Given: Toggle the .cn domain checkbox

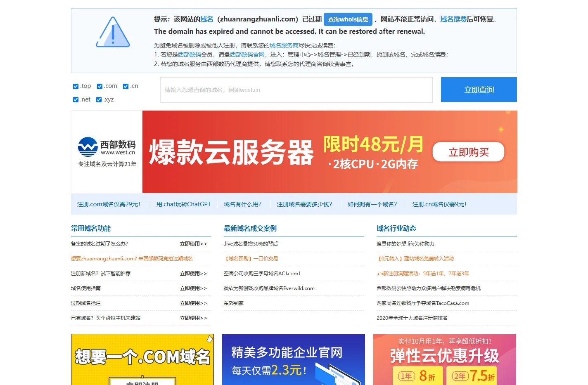Looking at the screenshot, I should click(x=126, y=86).
